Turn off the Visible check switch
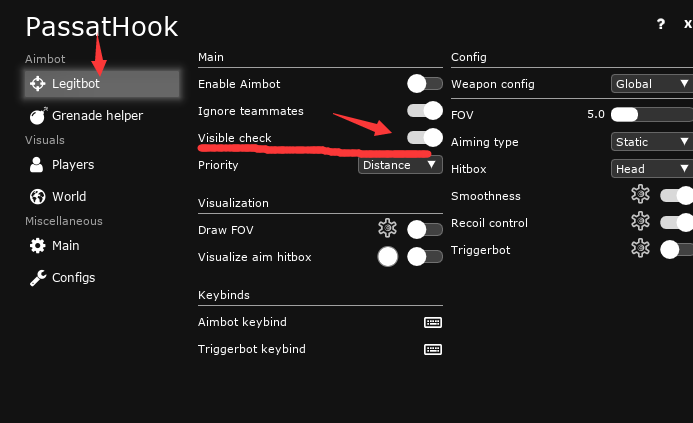This screenshot has width=693, height=423. coord(425,138)
